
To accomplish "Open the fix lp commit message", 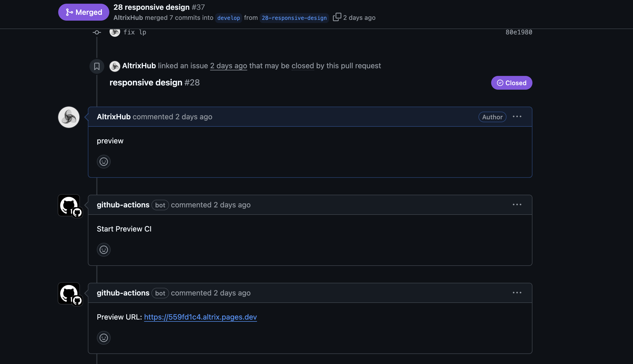I will tap(135, 32).
